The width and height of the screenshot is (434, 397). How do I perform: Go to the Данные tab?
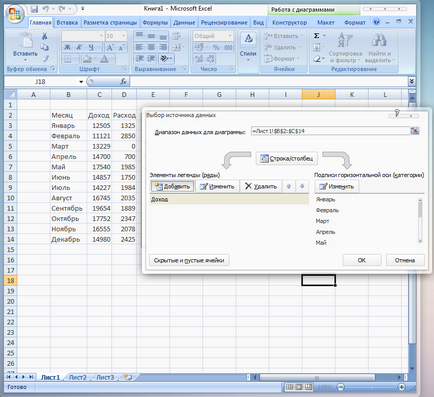tap(184, 23)
